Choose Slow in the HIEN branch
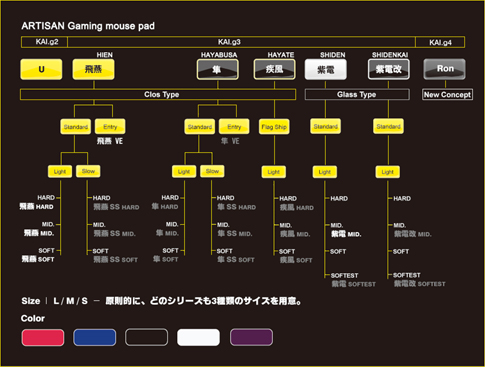Screen dimensions: 485x367 point(88,171)
